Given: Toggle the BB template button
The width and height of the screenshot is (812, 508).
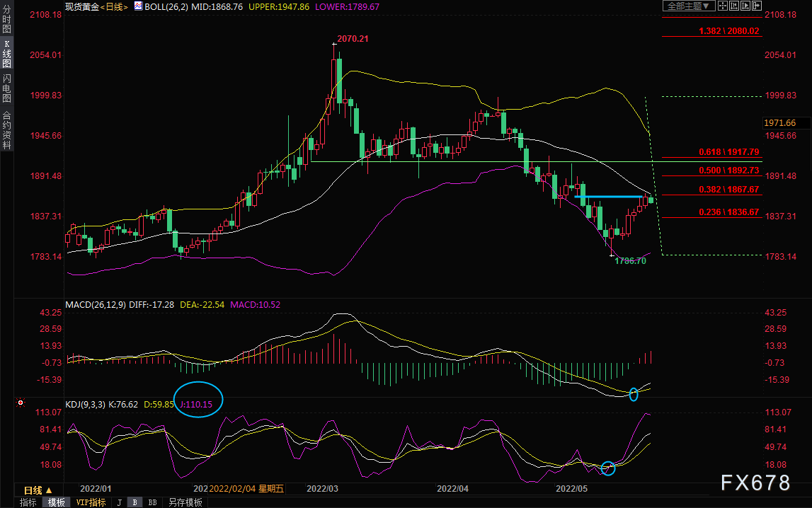Looking at the screenshot, I should 153,502.
